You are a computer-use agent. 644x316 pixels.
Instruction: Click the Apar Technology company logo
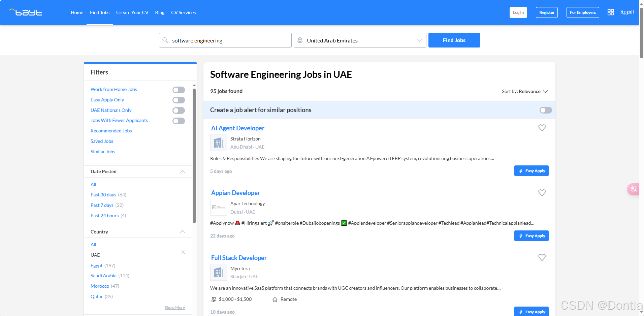click(219, 207)
